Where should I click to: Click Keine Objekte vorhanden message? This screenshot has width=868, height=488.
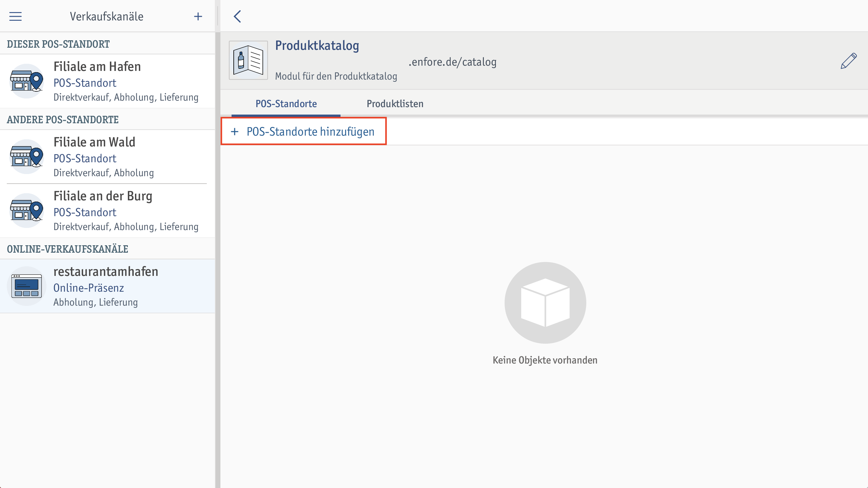point(545,360)
